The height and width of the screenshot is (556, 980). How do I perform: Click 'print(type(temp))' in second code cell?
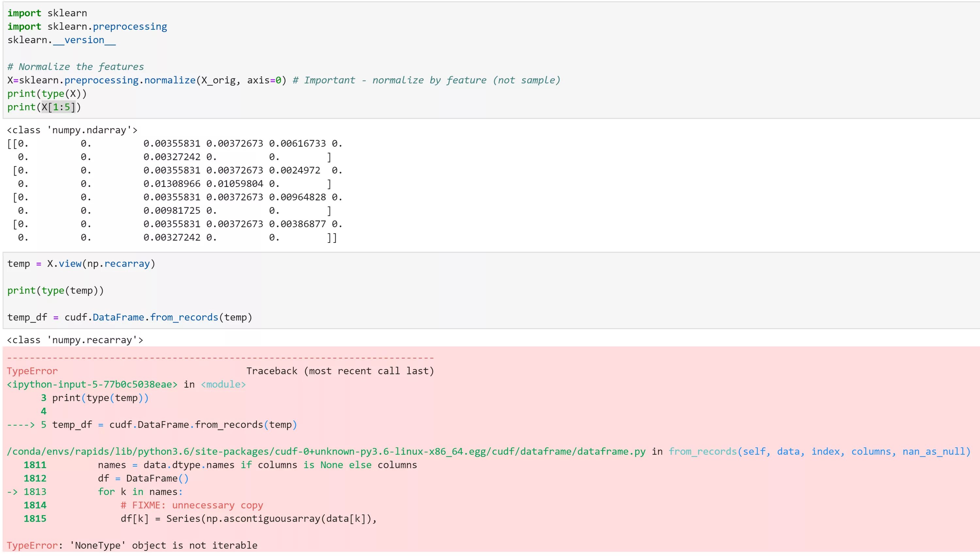click(55, 291)
